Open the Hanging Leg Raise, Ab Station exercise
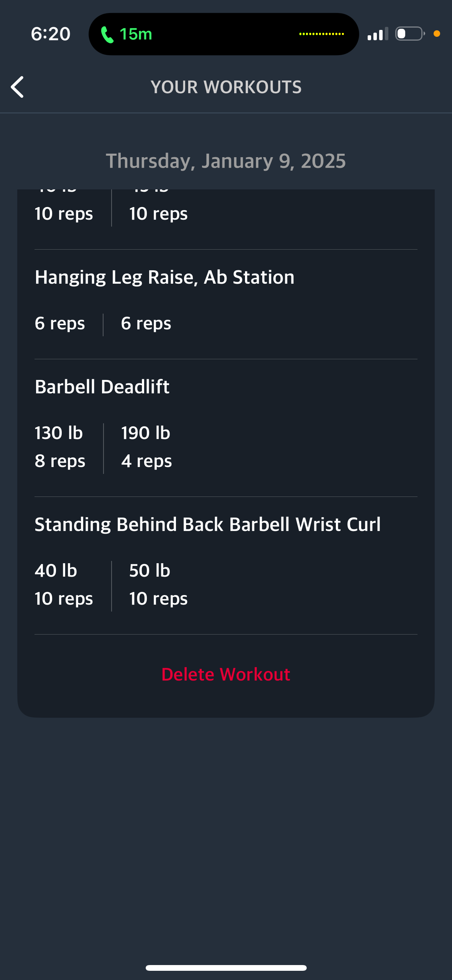 pyautogui.click(x=164, y=277)
